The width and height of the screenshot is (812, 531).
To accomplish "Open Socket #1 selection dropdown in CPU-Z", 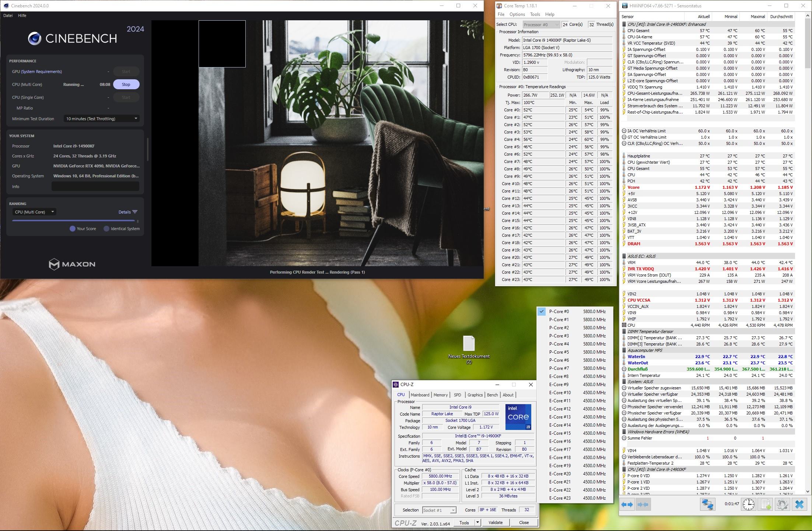I will coord(439,510).
